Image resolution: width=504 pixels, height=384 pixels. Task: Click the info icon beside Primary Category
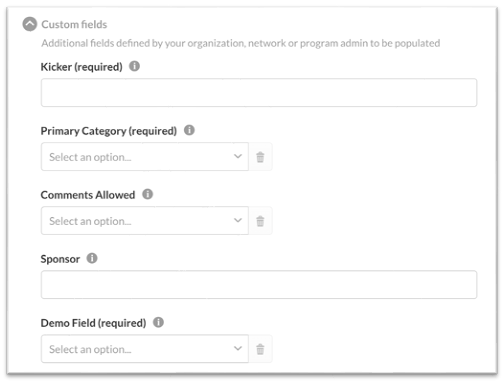coord(189,130)
